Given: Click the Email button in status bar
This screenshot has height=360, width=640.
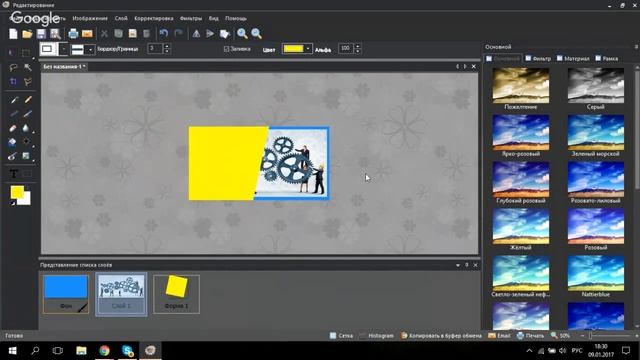Looking at the screenshot, I should coord(499,336).
